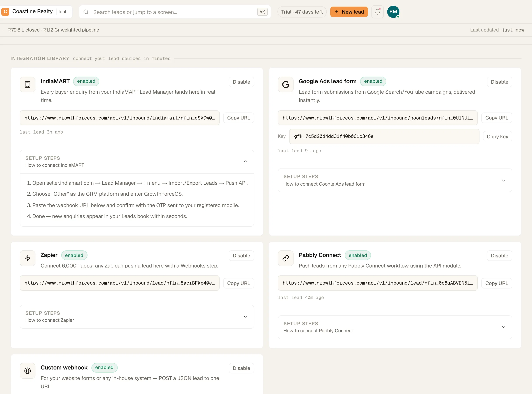The height and width of the screenshot is (394, 532).
Task: Click the Zapier lightning bolt icon
Action: (x=28, y=258)
